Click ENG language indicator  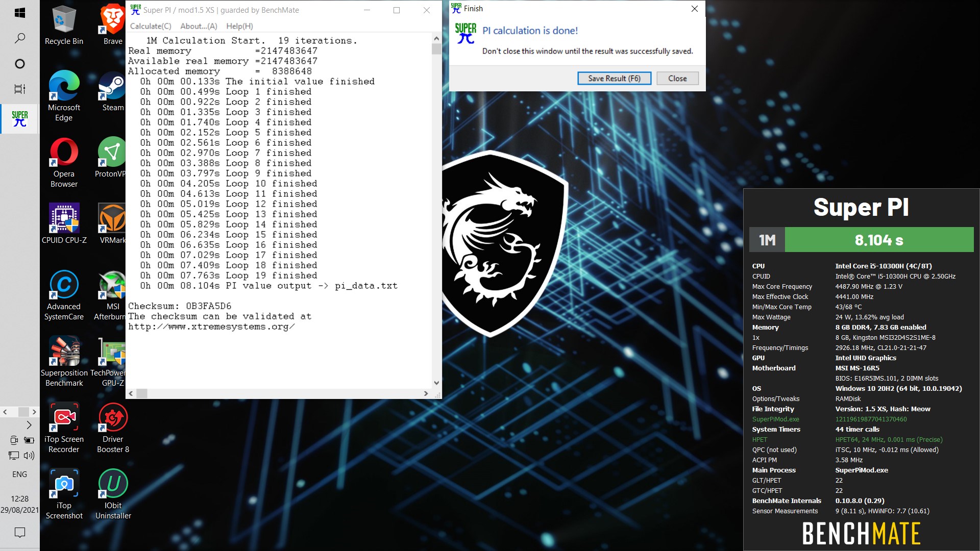tap(19, 474)
